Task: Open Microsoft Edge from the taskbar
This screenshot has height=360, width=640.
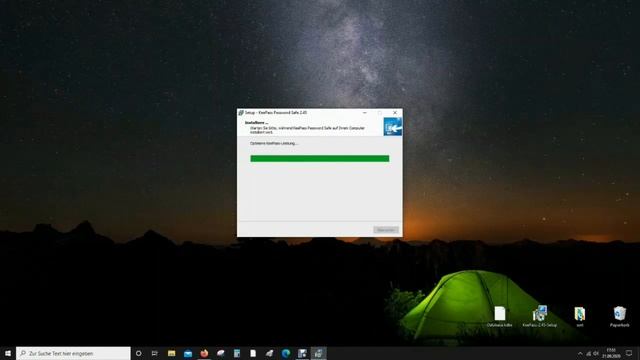Action: (x=286, y=353)
